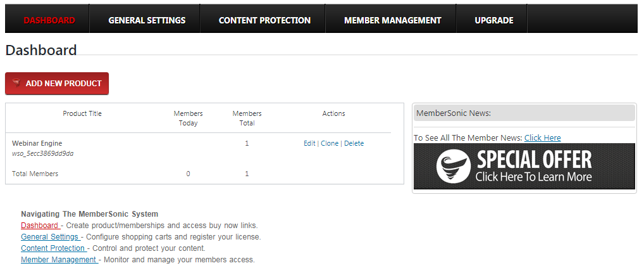The image size is (644, 268).
Task: Click the Total Members today value 0
Action: coord(188,174)
